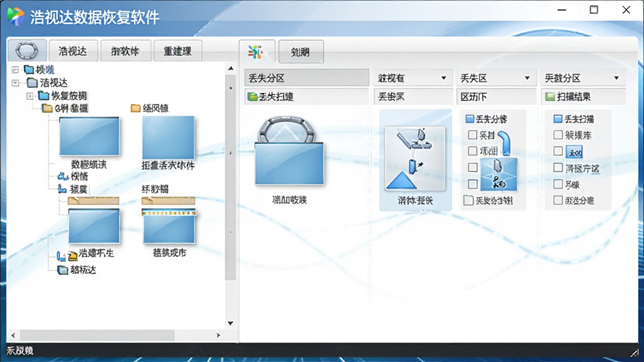
Task: Click the 扫描结果 header
Action: tap(583, 97)
